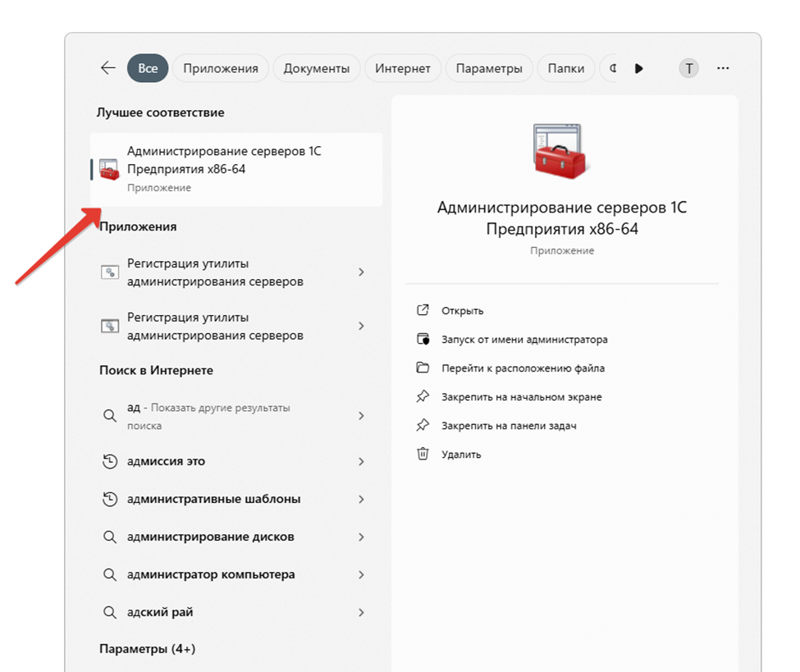Open best match 'Администрирование серверов 1С Предприятия x86-64'
800x672 pixels.
[236, 169]
